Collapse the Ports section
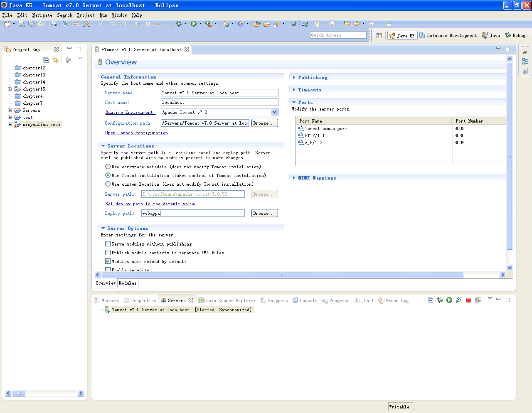The width and height of the screenshot is (532, 413). 294,102
